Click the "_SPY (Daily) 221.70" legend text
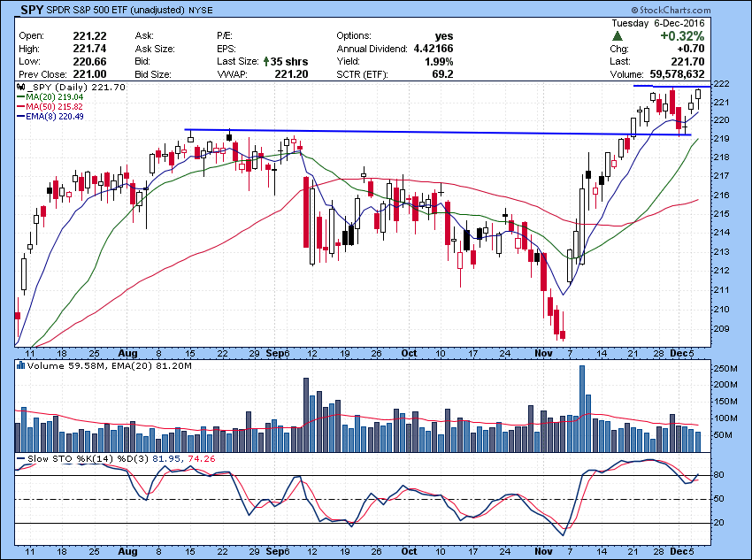 click(x=76, y=88)
